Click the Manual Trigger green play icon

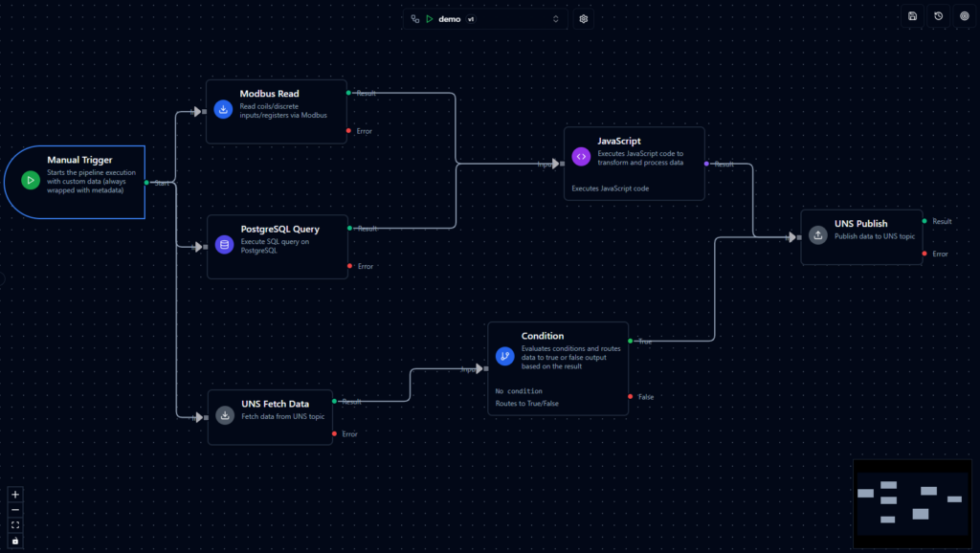(31, 180)
